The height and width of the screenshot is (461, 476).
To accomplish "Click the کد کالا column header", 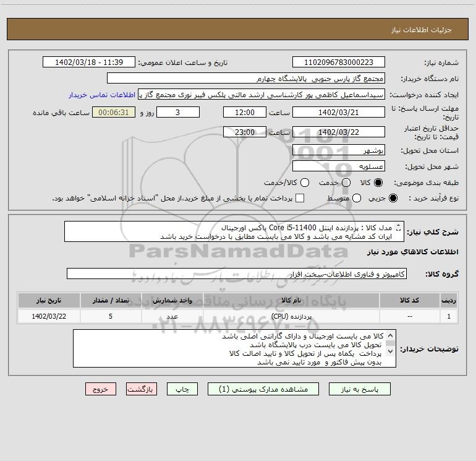I will (409, 300).
